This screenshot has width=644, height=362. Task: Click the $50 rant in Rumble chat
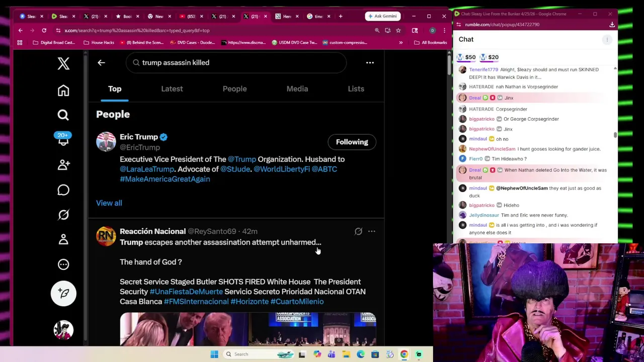(x=466, y=57)
